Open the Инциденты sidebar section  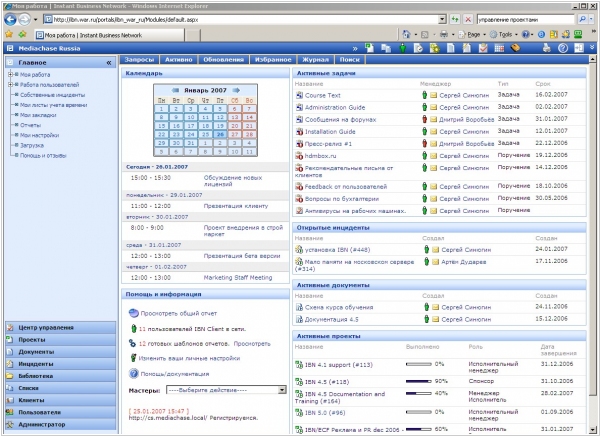(x=60, y=364)
